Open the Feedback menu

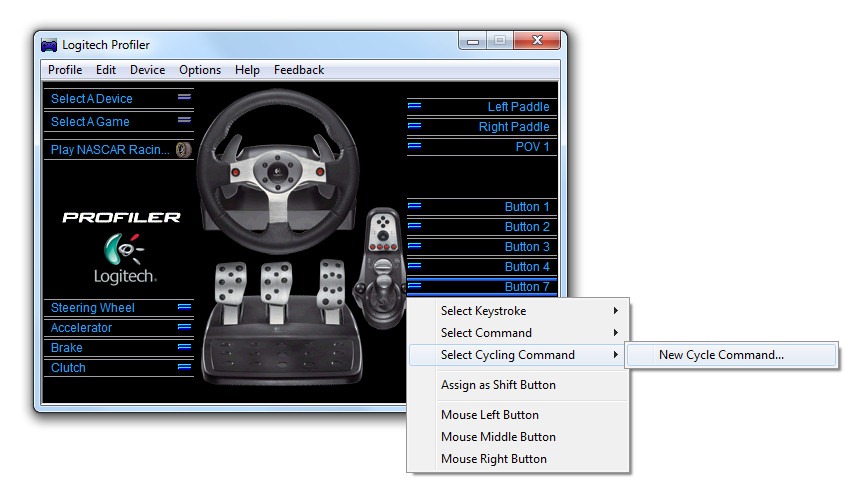click(x=299, y=70)
